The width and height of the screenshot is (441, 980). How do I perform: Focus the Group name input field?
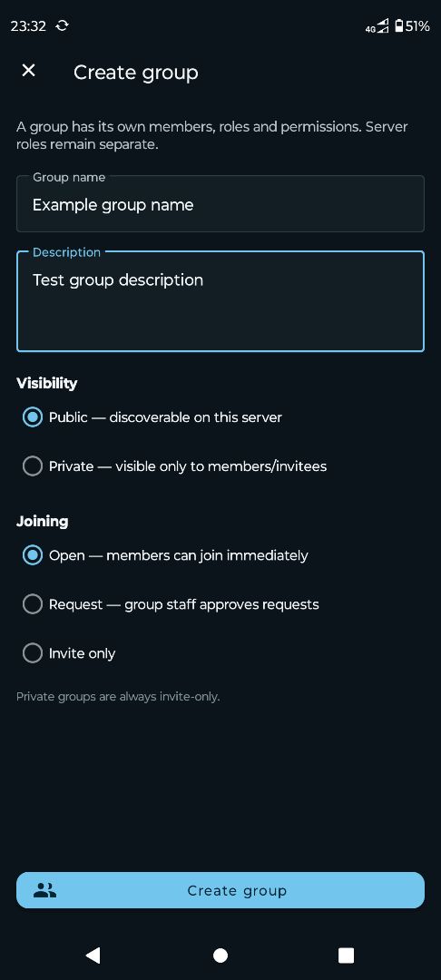[x=220, y=204]
